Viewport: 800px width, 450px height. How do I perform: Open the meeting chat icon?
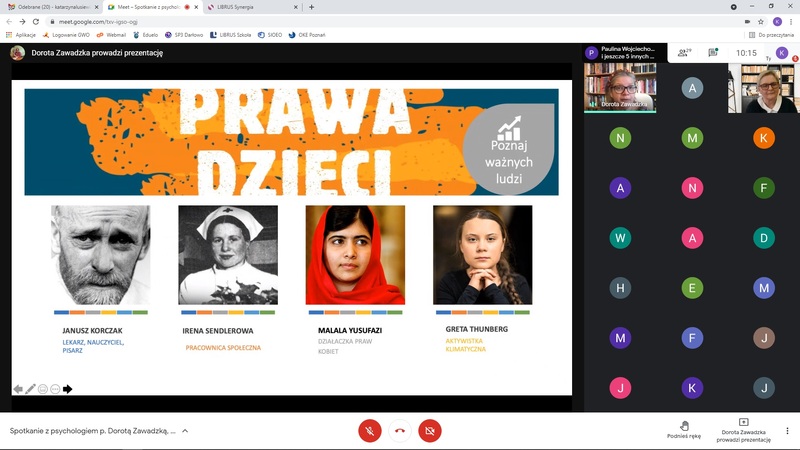tap(713, 53)
